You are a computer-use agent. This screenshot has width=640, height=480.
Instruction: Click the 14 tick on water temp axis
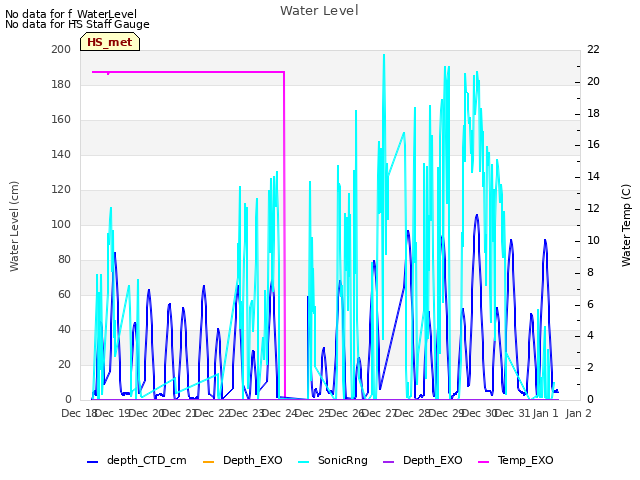pos(593,177)
